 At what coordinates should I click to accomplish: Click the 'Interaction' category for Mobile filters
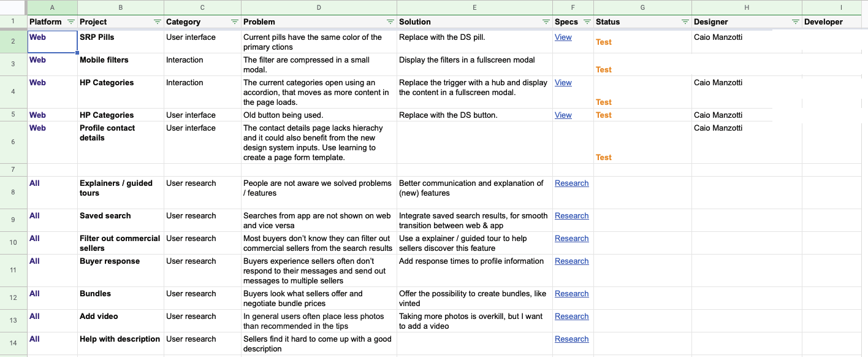[x=202, y=64]
